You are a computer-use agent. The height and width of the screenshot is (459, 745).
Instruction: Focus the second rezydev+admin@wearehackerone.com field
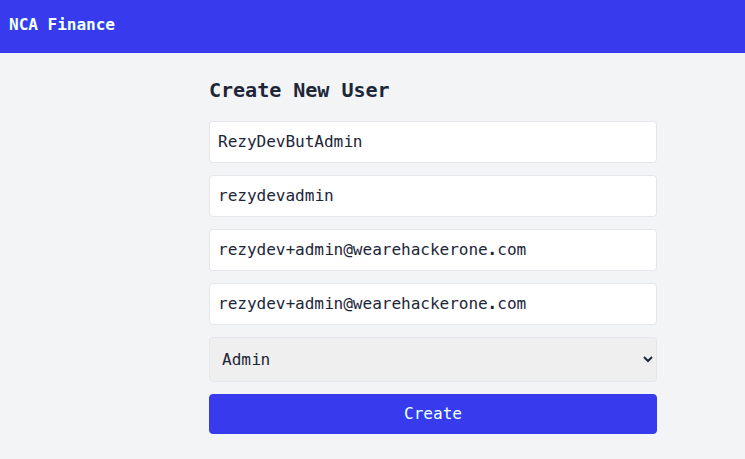click(x=432, y=304)
